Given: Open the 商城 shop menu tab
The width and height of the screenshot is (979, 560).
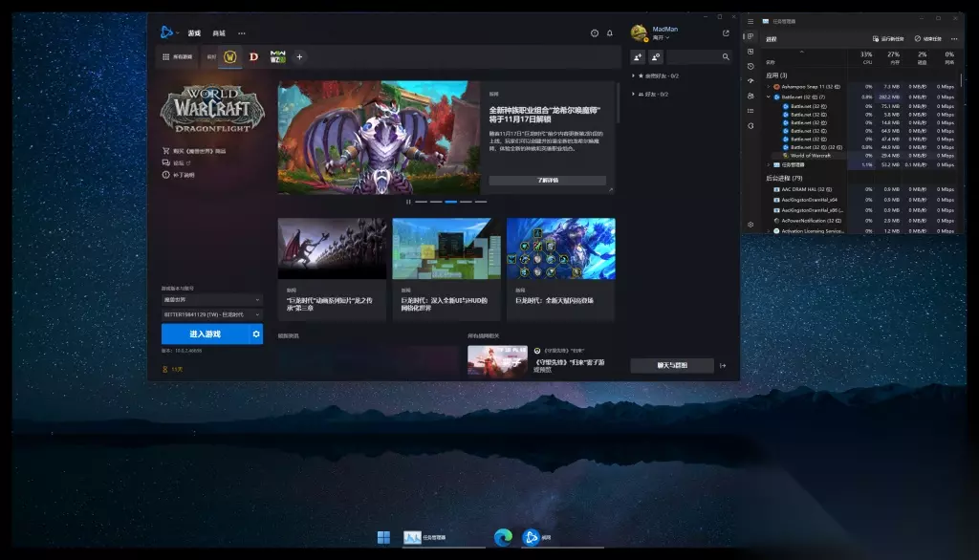Looking at the screenshot, I should (x=219, y=33).
